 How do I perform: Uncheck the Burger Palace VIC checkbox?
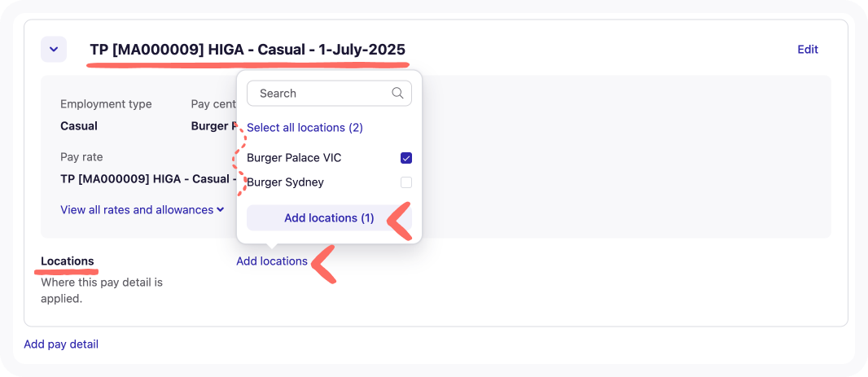(x=406, y=158)
